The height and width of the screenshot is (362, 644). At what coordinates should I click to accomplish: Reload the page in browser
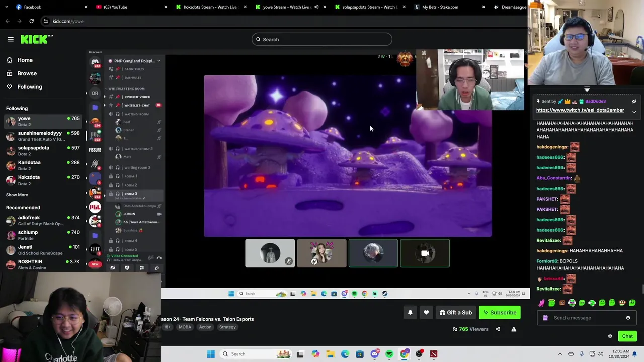(31, 21)
